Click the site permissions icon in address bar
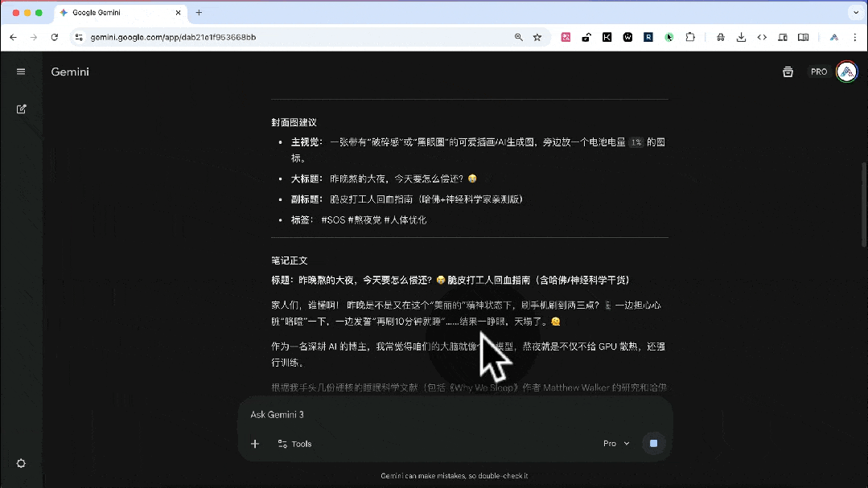Image resolution: width=868 pixels, height=488 pixels. pyautogui.click(x=78, y=37)
